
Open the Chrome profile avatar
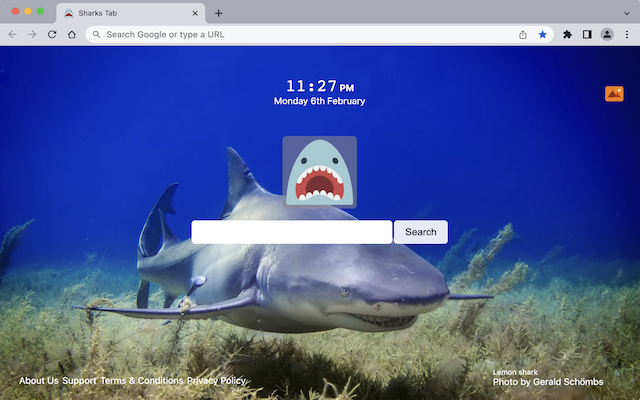point(607,35)
